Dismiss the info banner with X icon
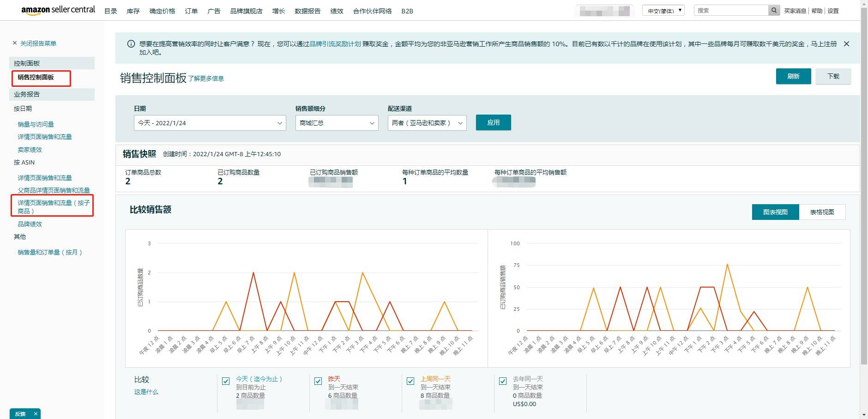This screenshot has width=868, height=419. (846, 44)
